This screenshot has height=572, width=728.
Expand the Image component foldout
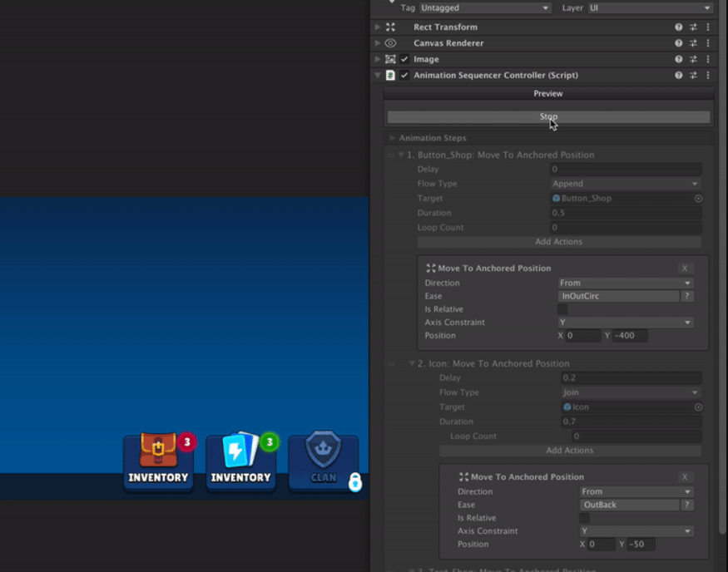pos(378,59)
